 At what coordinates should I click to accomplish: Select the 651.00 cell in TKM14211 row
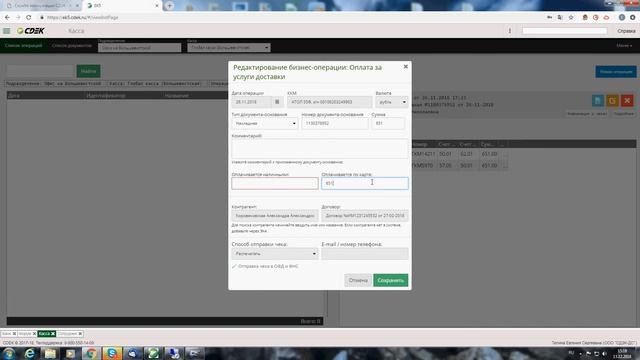(489, 154)
